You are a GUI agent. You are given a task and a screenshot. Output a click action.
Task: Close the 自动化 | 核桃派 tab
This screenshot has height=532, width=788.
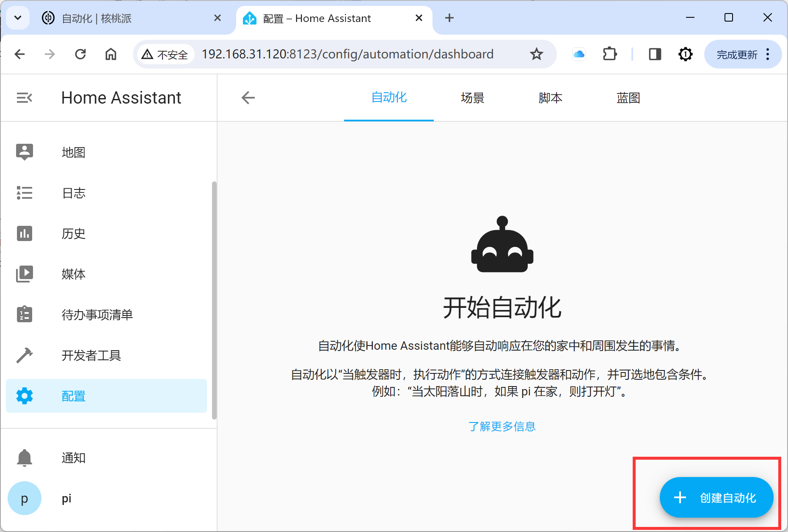(x=218, y=18)
